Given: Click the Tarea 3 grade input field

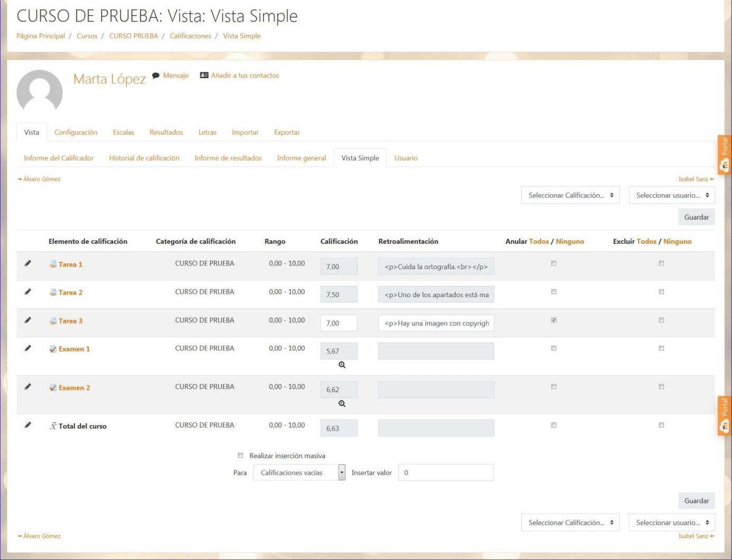Looking at the screenshot, I should click(339, 323).
